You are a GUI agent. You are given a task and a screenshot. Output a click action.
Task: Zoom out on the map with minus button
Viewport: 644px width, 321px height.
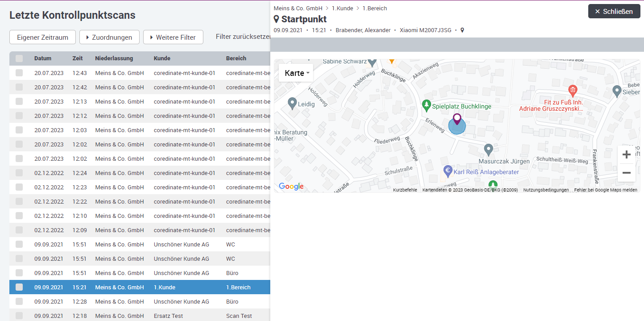click(626, 173)
